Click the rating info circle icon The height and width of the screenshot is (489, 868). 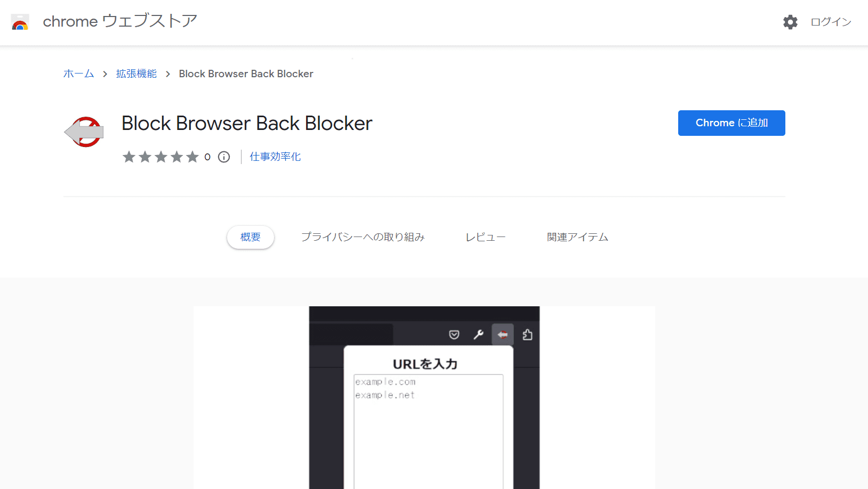224,157
